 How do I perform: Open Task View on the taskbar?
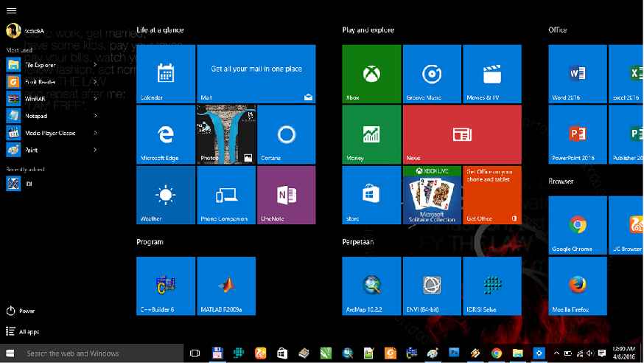195,353
